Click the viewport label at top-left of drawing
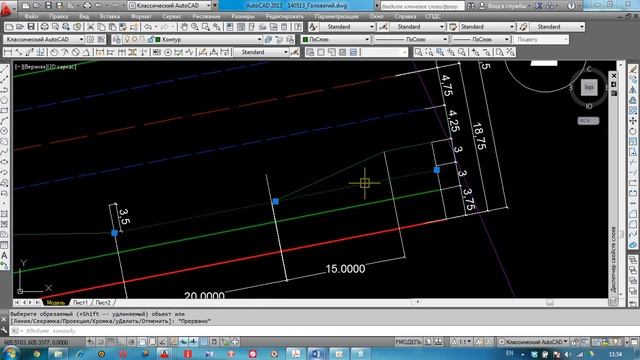 click(45, 67)
